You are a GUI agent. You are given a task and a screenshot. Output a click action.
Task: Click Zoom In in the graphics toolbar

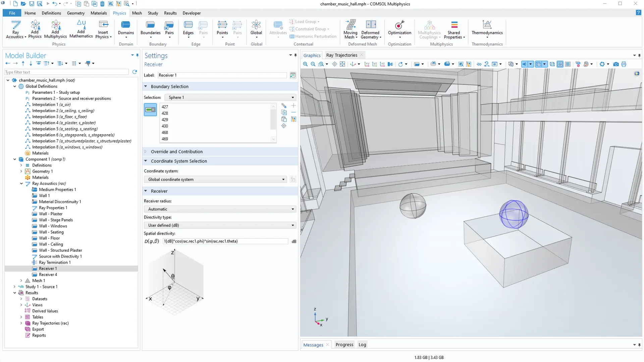[x=305, y=64]
